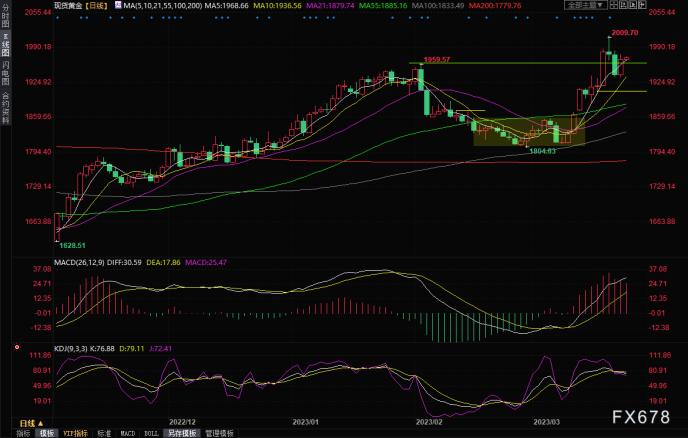Switch to 闪电图 side tab

tap(5, 73)
